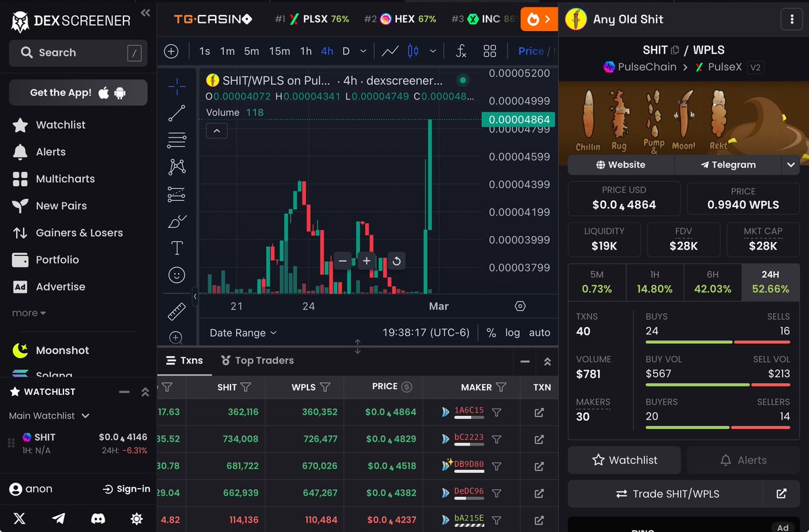Switch to line chart style
The image size is (809, 532).
(x=390, y=51)
